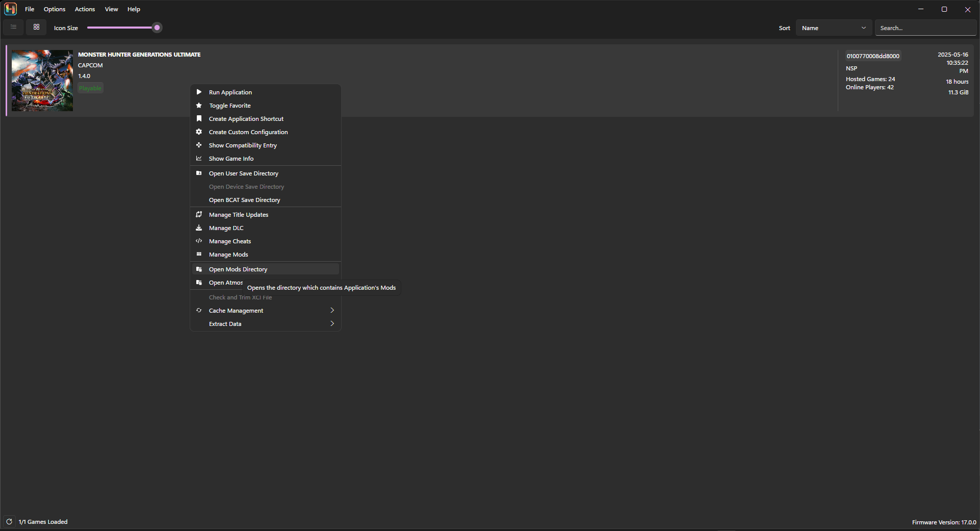Viewport: 980px width, 531px height.
Task: Choose Open BCAT Save Directory
Action: (x=266, y=200)
